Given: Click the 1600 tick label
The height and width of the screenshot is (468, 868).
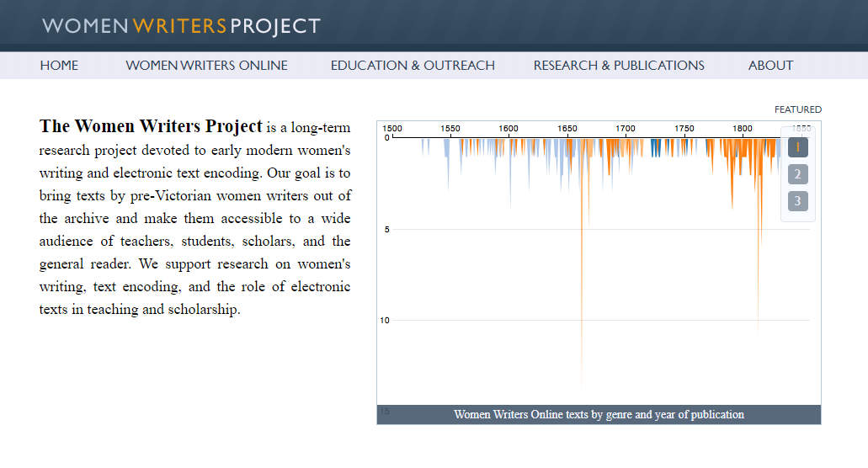Looking at the screenshot, I should coord(509,128).
